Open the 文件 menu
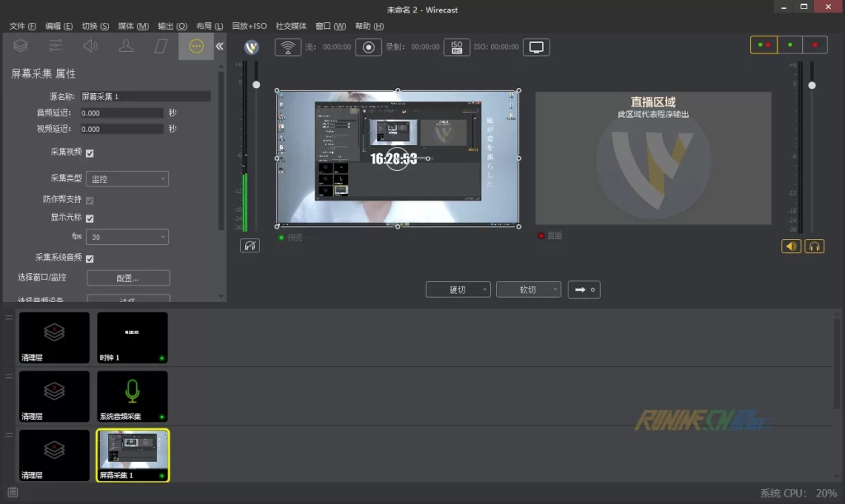845x504 pixels. click(x=22, y=26)
